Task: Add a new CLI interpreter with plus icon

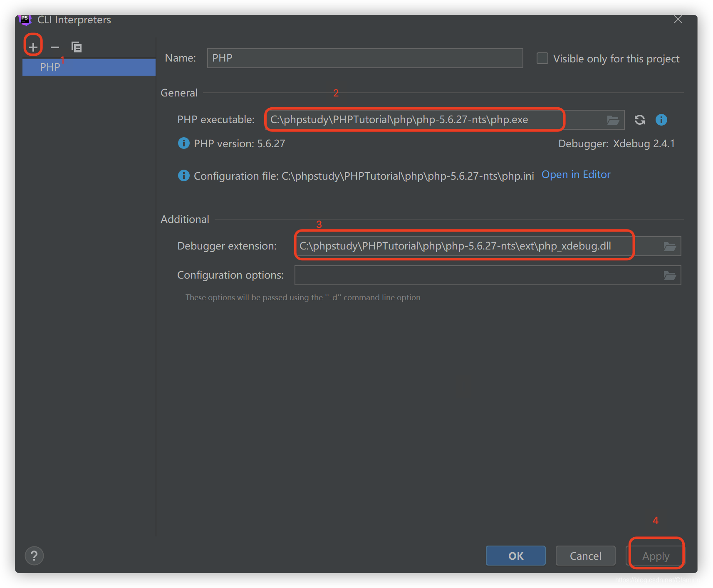Action: 33,47
